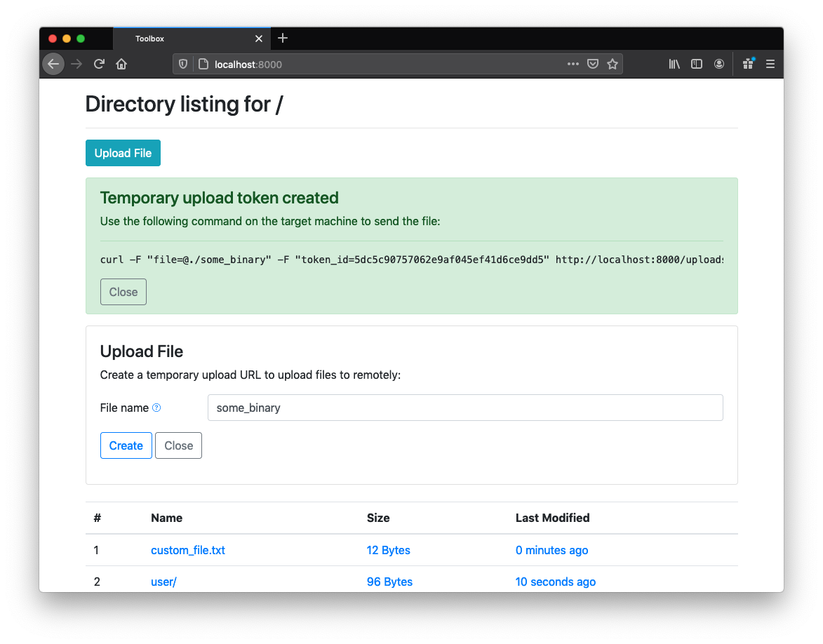Open the page actions three-dots menu
Screen dimensions: 823x644
click(573, 64)
